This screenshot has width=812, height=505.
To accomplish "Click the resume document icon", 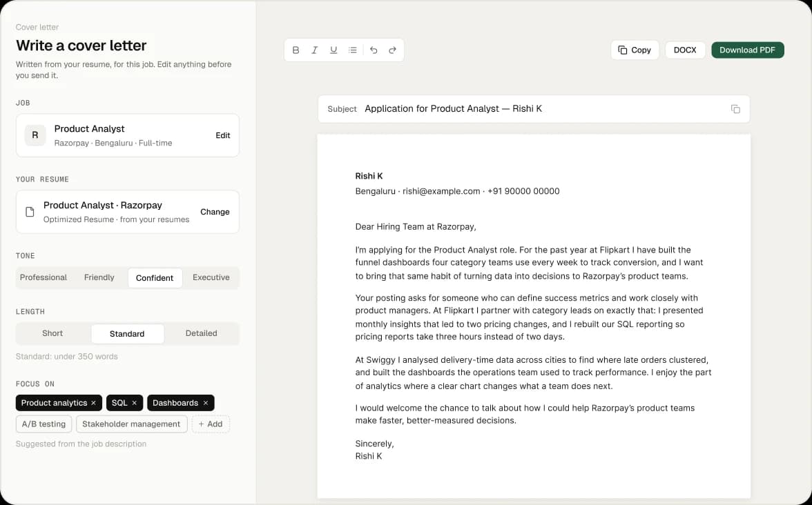I will (30, 212).
